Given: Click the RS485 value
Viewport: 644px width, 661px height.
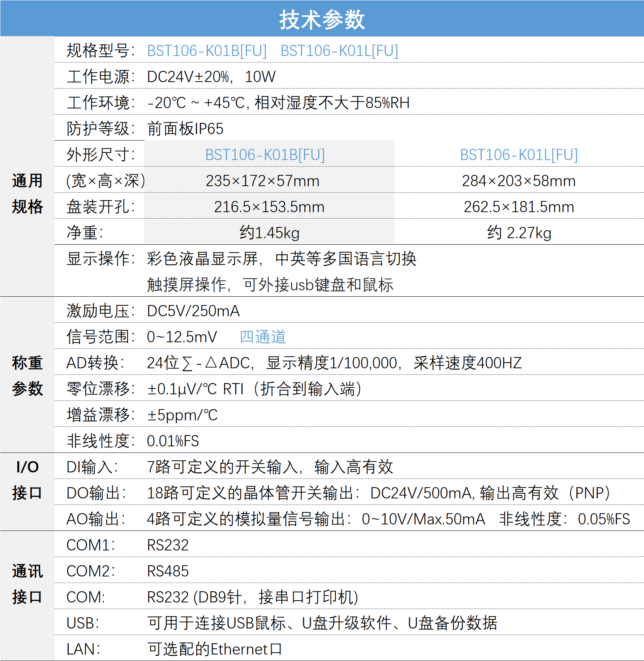Looking at the screenshot, I should coord(168,571).
